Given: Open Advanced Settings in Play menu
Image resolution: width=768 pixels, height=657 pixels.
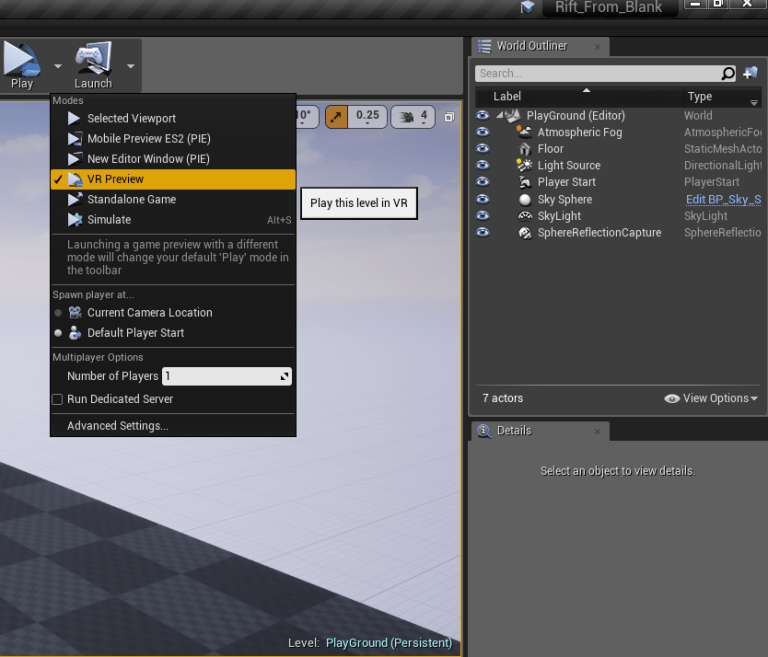Looking at the screenshot, I should tap(118, 426).
